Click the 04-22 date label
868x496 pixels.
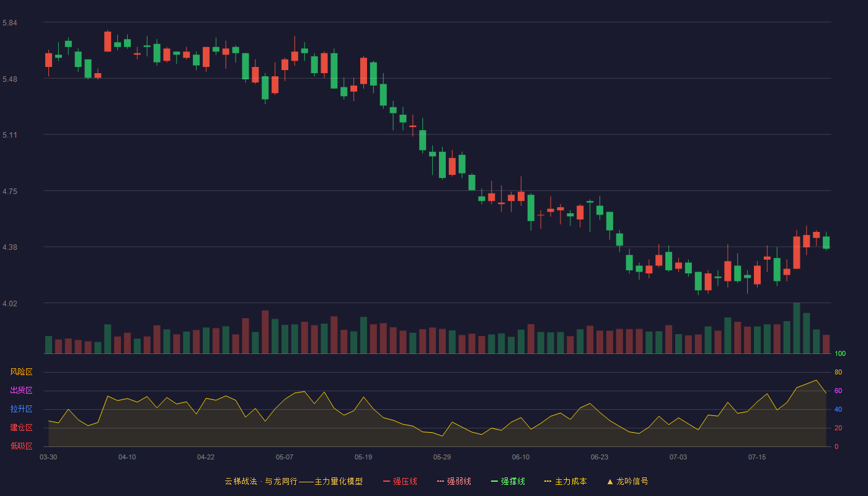206,457
